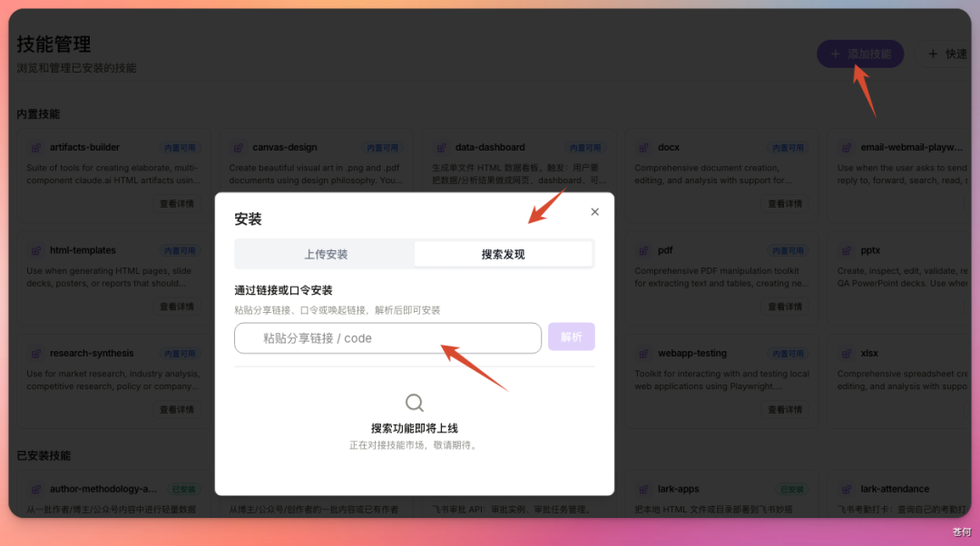Click the artifacts-builder skill icon
Image resolution: width=980 pixels, height=546 pixels.
(x=36, y=148)
